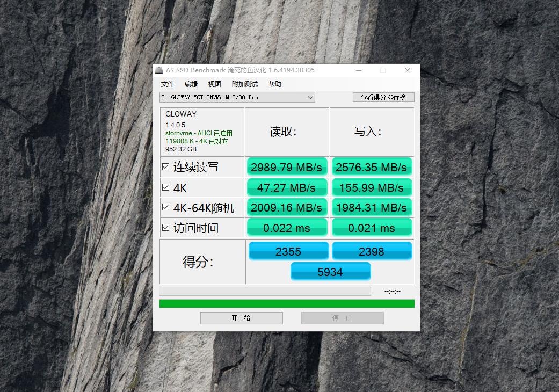The image size is (559, 392).
Task: Select the total score 5934 field
Action: tap(330, 271)
